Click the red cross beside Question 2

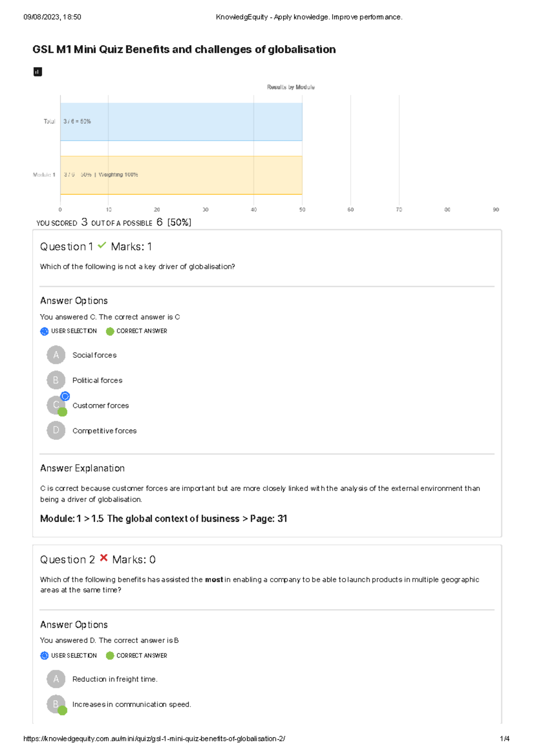coord(104,558)
